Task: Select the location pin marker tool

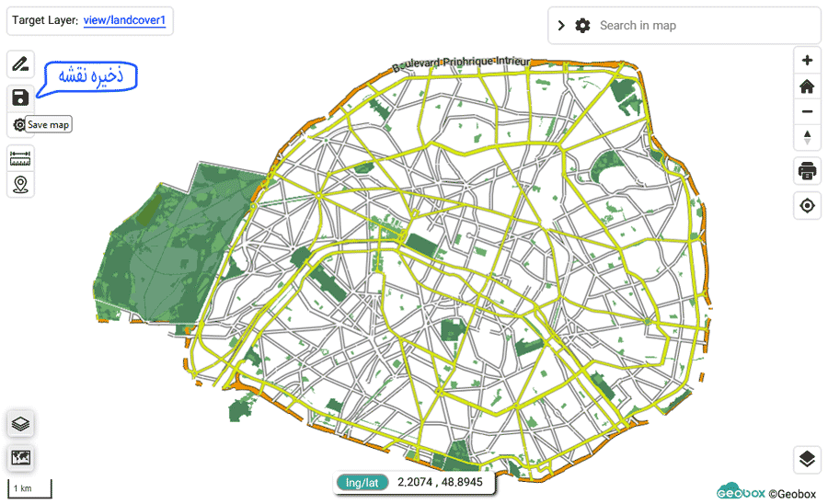Action: click(20, 185)
